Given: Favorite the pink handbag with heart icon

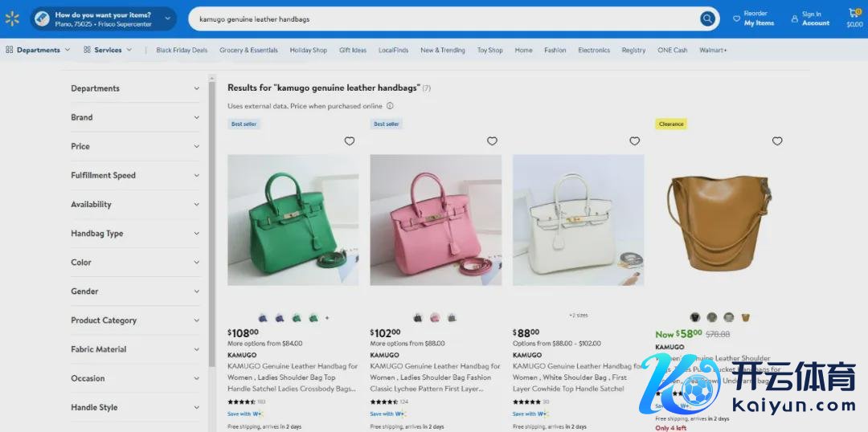Looking at the screenshot, I should click(x=492, y=141).
